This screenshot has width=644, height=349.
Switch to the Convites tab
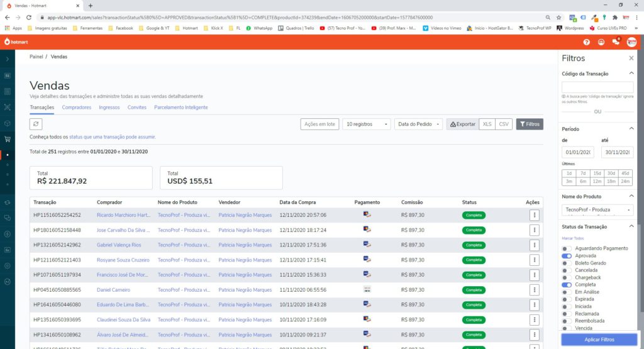[x=136, y=108]
